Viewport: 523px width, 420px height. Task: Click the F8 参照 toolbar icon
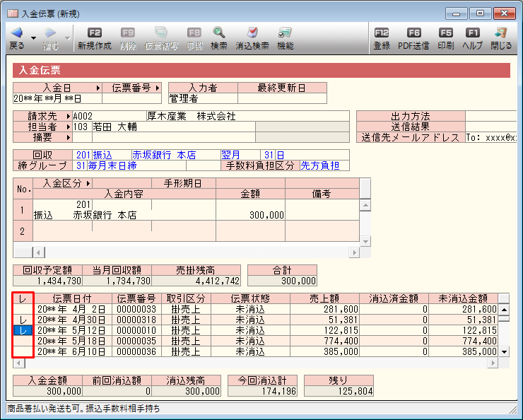[194, 33]
